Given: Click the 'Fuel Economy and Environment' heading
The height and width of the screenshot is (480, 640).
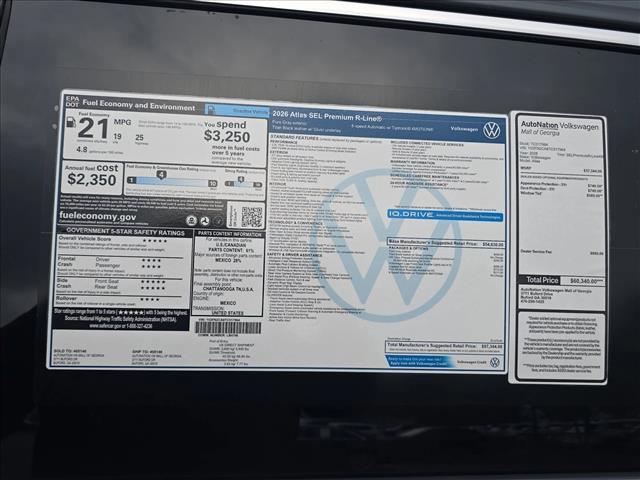Looking at the screenshot, I should tap(139, 105).
